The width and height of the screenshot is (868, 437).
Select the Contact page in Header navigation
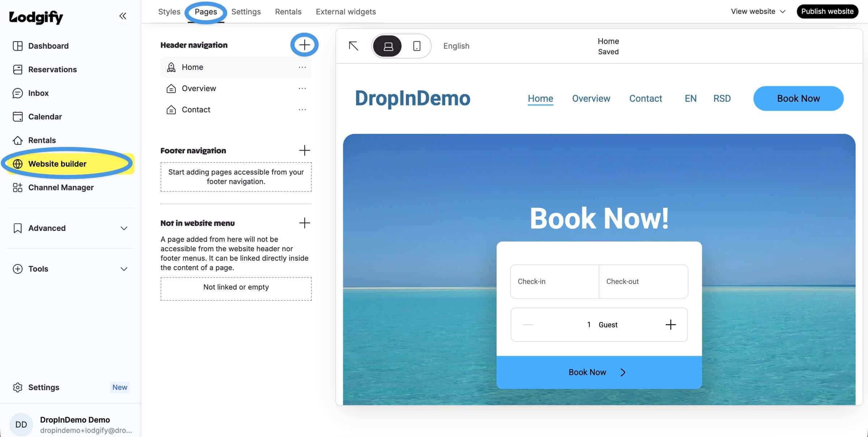click(x=236, y=110)
